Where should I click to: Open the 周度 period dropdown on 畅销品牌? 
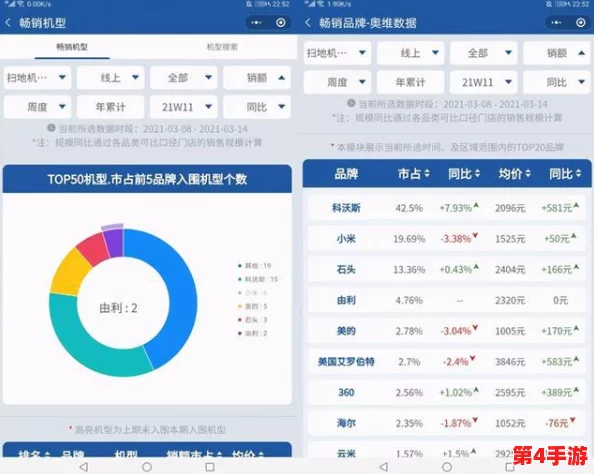point(337,82)
